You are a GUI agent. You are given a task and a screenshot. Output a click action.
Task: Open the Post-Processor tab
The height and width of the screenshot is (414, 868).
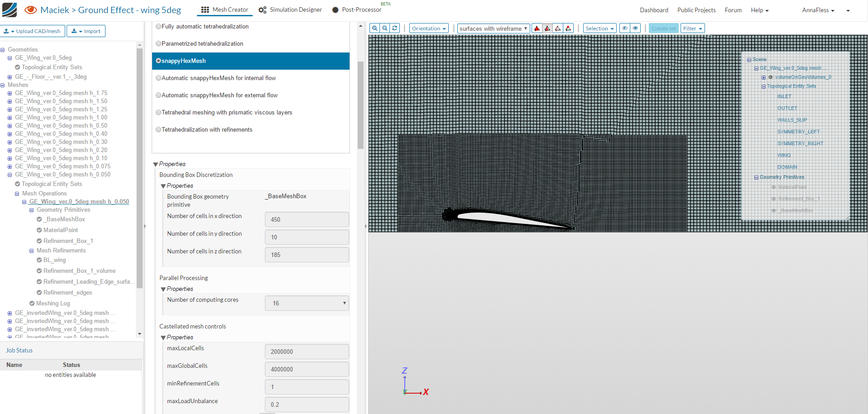(357, 10)
